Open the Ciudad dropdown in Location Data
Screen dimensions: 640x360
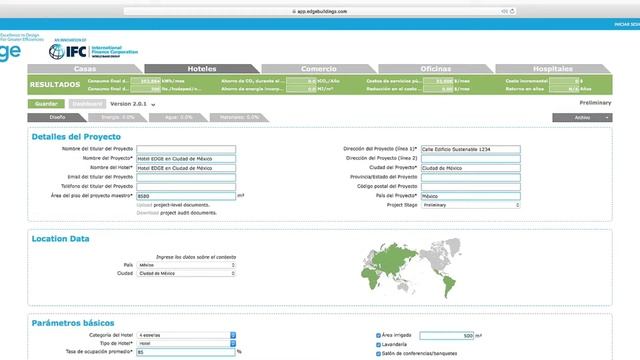pyautogui.click(x=186, y=273)
